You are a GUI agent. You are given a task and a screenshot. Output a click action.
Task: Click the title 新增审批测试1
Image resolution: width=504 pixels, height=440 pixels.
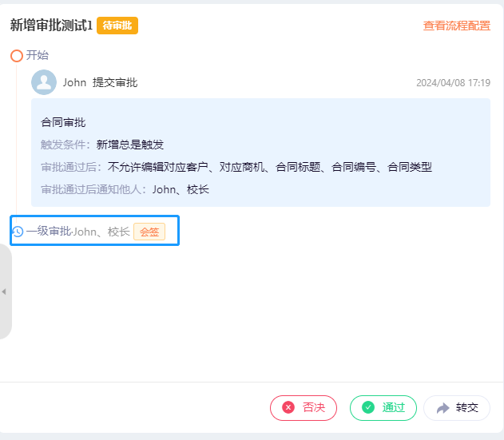[51, 26]
